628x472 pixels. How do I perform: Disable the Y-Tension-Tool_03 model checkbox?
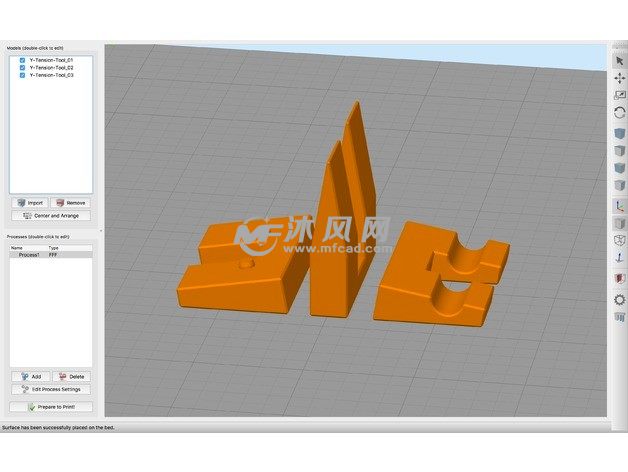click(23, 75)
